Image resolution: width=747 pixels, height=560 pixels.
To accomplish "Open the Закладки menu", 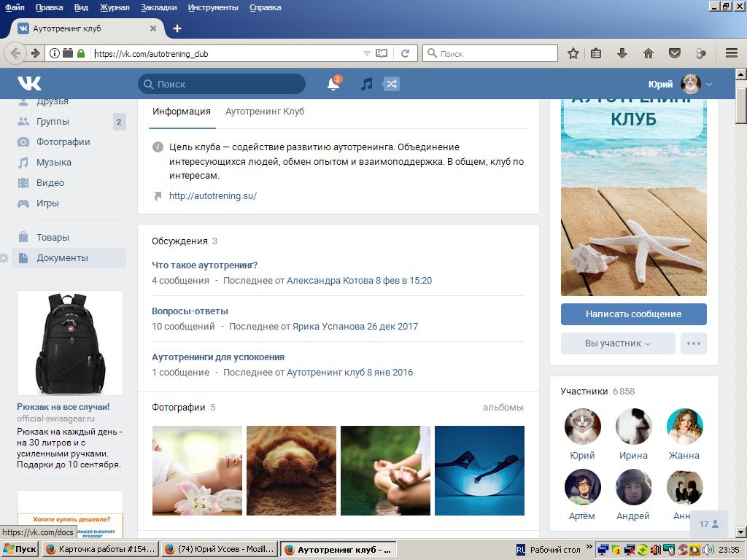I will 158,7.
